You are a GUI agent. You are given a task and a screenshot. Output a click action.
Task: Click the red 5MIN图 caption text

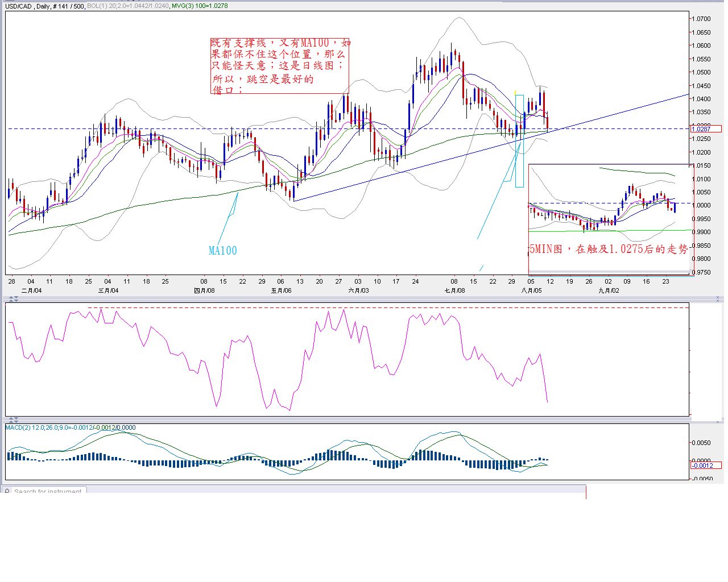coord(608,249)
